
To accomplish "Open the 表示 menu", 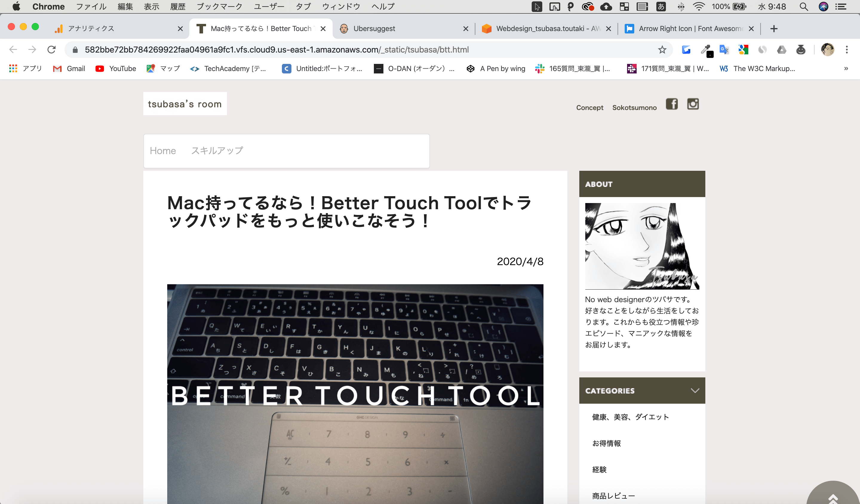I will (151, 7).
